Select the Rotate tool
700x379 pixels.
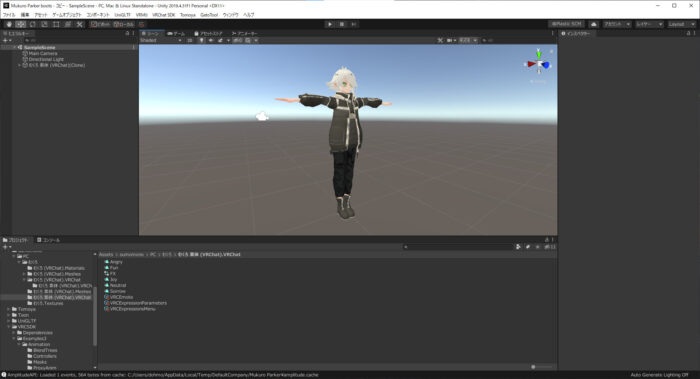[x=33, y=24]
